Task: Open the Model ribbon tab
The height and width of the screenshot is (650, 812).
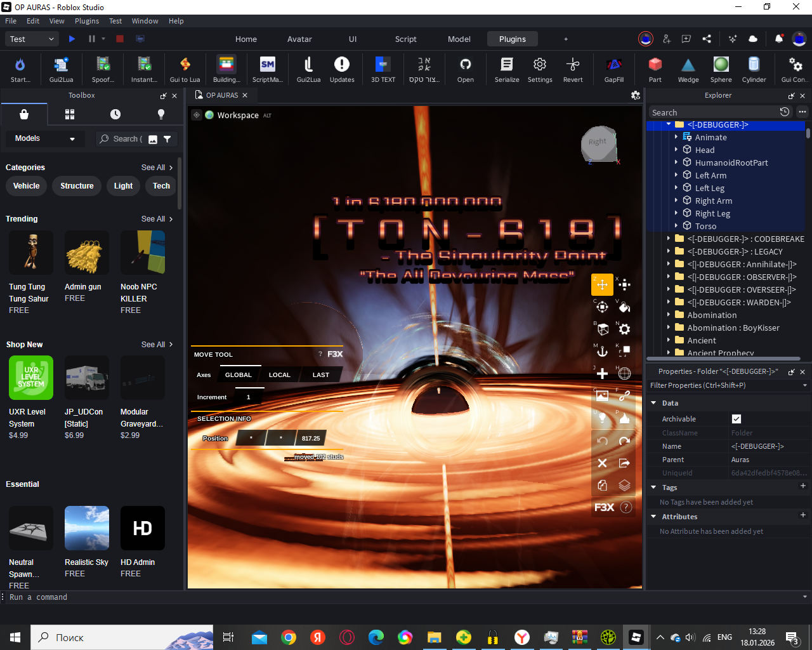Action: click(459, 39)
